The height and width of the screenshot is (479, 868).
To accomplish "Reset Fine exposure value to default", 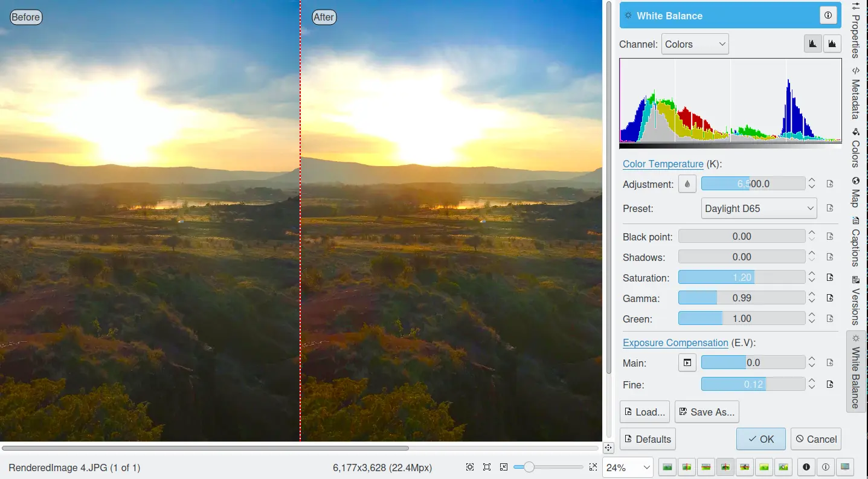I will click(830, 384).
